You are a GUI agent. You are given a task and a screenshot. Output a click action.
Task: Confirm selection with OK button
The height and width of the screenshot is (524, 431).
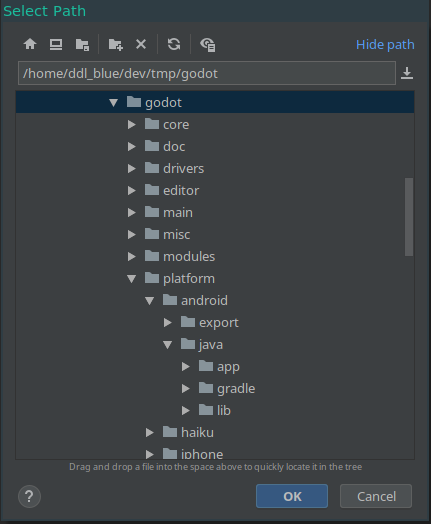tap(292, 496)
